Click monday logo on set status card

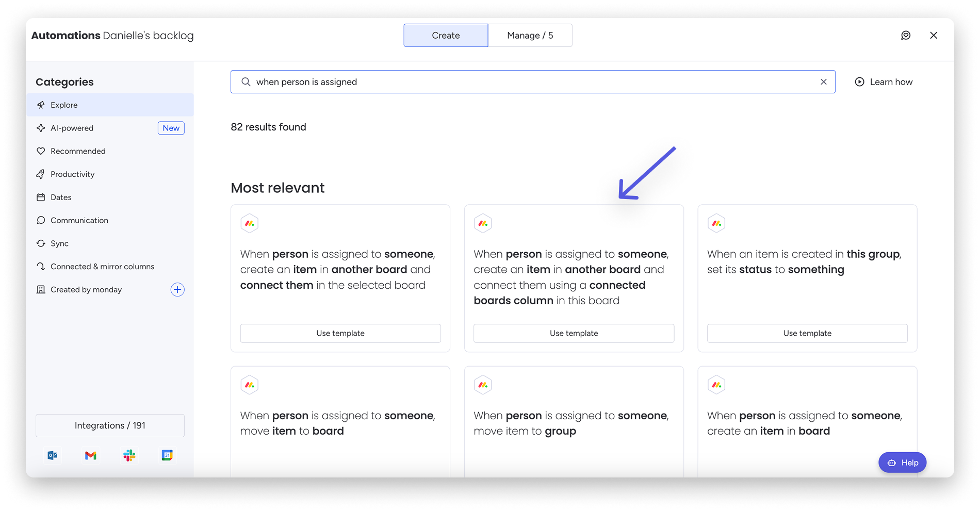[x=716, y=223]
